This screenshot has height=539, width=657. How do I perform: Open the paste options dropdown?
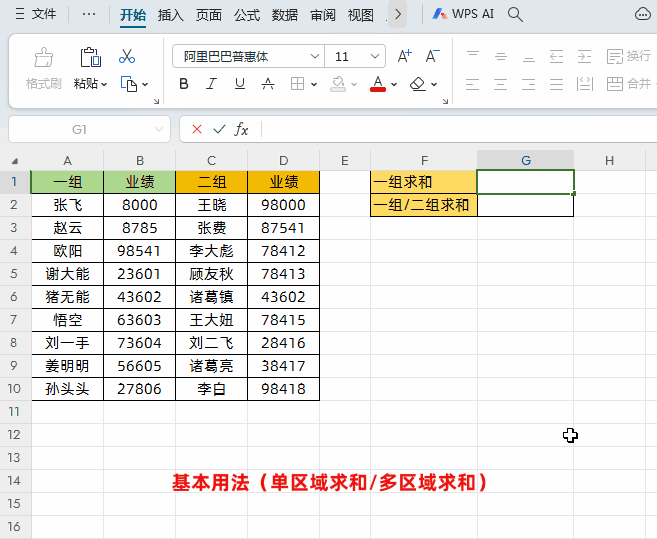click(x=104, y=85)
